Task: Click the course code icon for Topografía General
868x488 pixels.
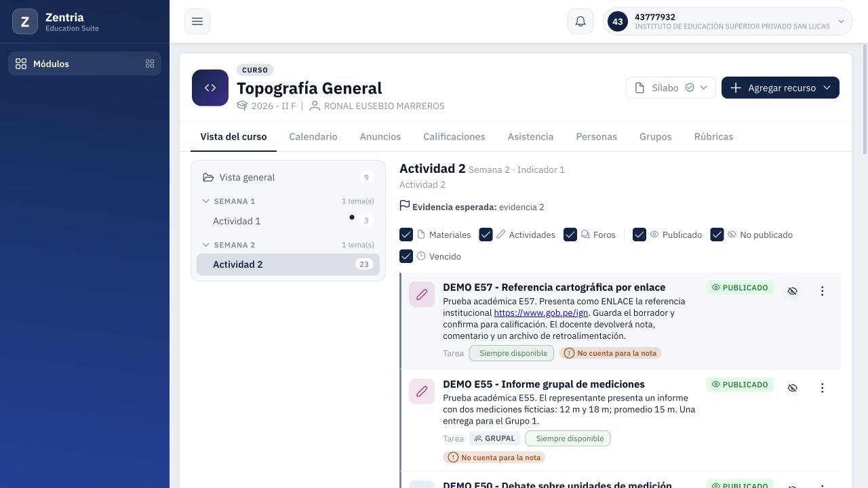Action: click(x=210, y=88)
